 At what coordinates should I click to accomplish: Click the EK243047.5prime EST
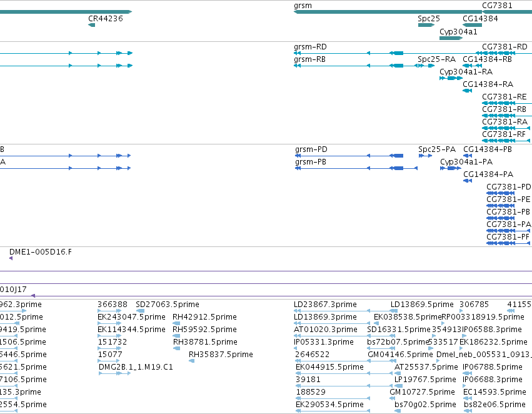[109, 323]
